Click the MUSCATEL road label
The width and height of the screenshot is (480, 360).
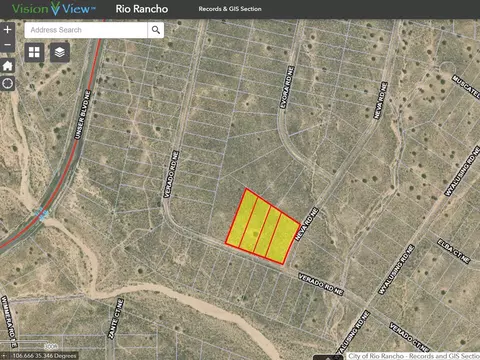[466, 86]
